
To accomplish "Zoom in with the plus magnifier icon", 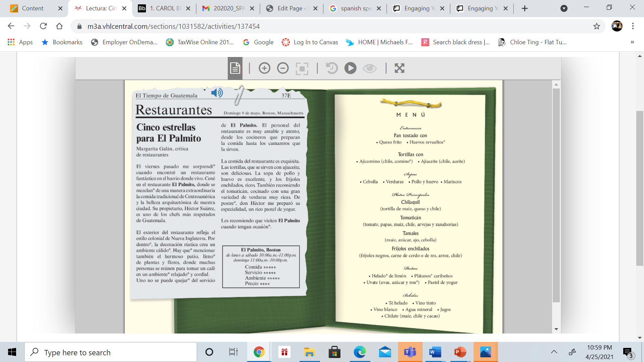I will click(264, 68).
